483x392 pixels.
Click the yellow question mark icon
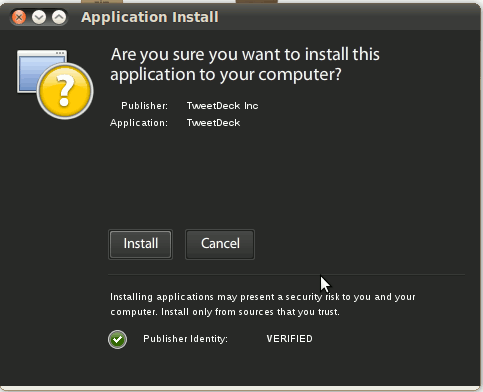65,91
